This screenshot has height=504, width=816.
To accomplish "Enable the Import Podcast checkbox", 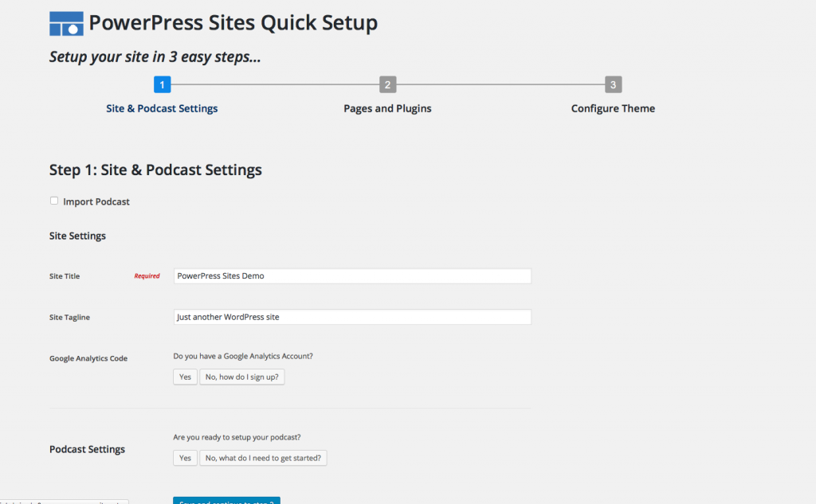I will tap(54, 201).
